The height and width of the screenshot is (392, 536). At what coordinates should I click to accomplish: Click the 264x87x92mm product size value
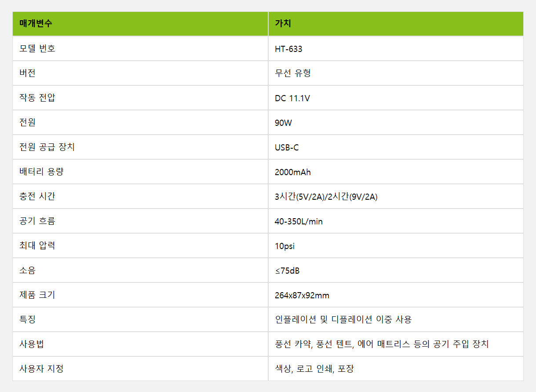(302, 295)
